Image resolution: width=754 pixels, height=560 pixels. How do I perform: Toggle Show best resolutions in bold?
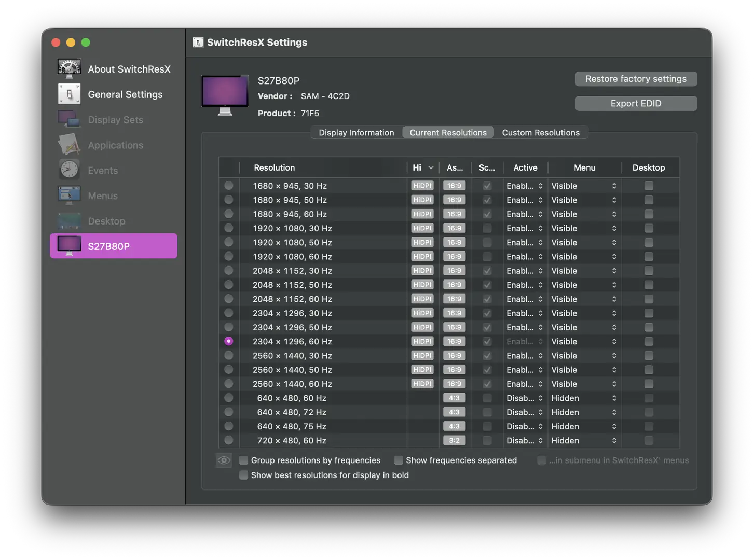243,475
